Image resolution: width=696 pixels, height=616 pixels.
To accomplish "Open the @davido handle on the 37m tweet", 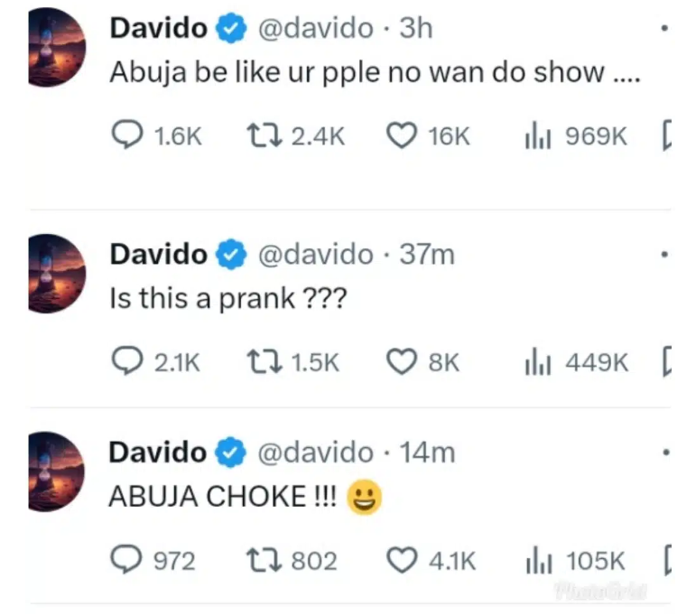I will click(316, 255).
